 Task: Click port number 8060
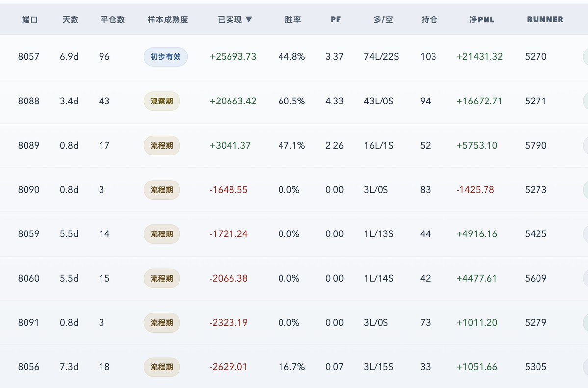(28, 278)
